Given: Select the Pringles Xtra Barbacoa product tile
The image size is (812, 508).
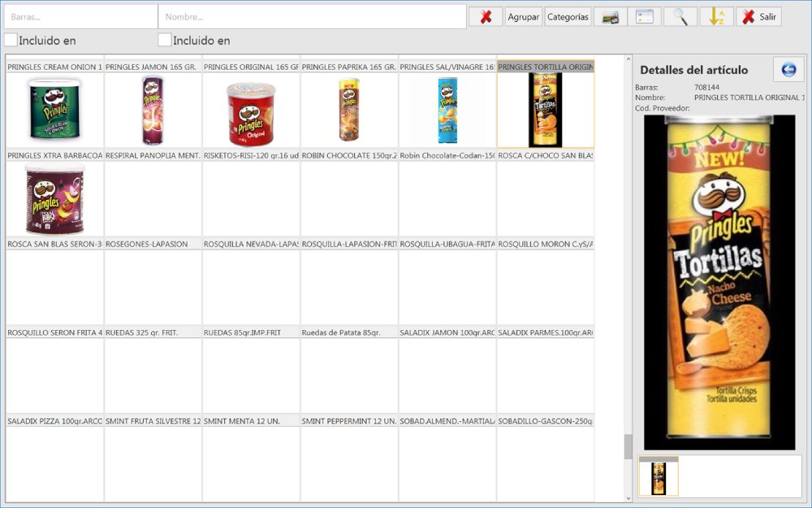Looking at the screenshot, I should pos(55,199).
